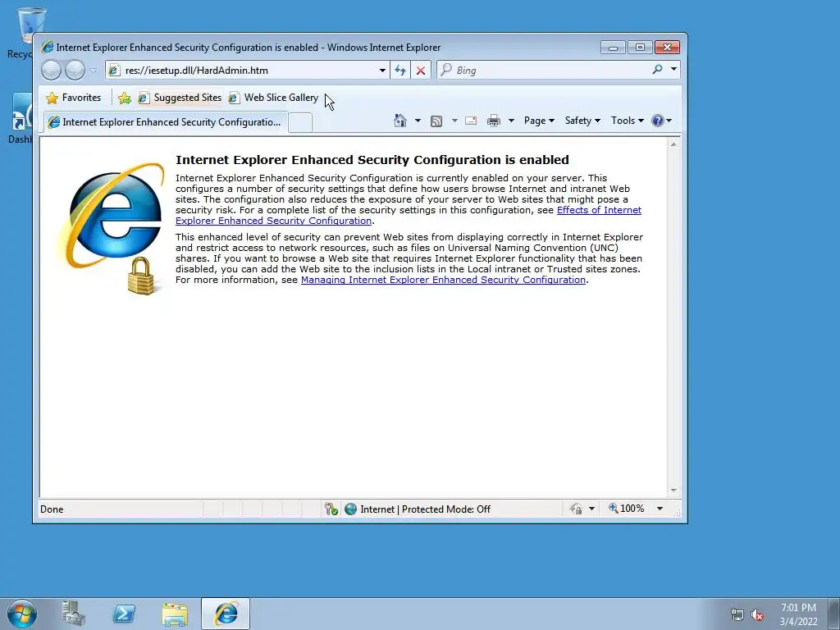The height and width of the screenshot is (630, 840).
Task: Open Server Manager from taskbar
Action: click(73, 614)
